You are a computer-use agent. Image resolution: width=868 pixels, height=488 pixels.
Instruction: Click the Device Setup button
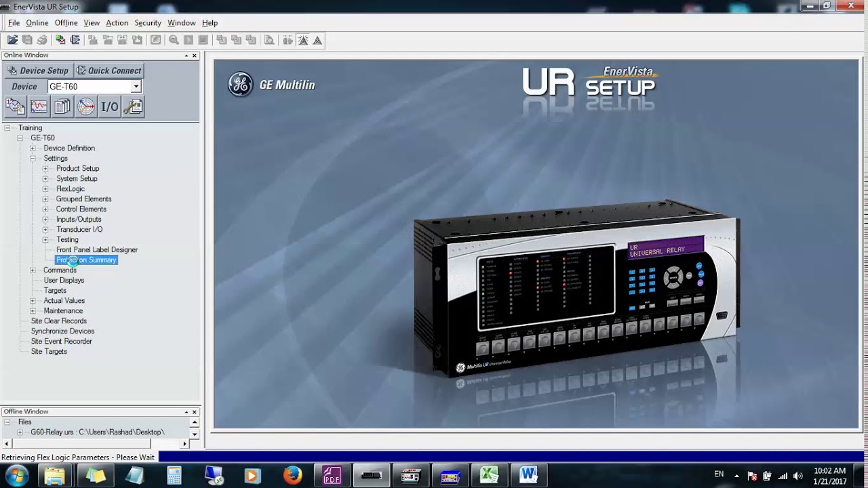point(38,70)
